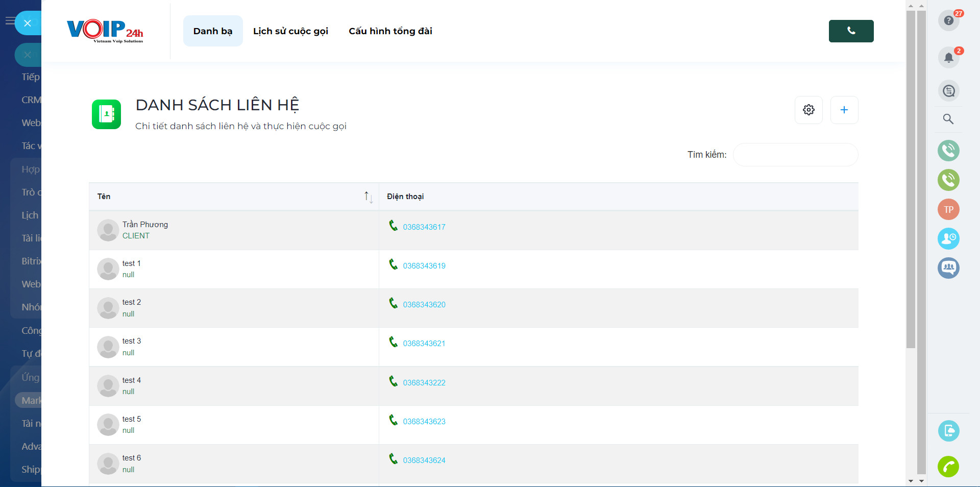Image resolution: width=980 pixels, height=487 pixels.
Task: Click the vertical scrollbar thumb
Action: click(x=911, y=179)
